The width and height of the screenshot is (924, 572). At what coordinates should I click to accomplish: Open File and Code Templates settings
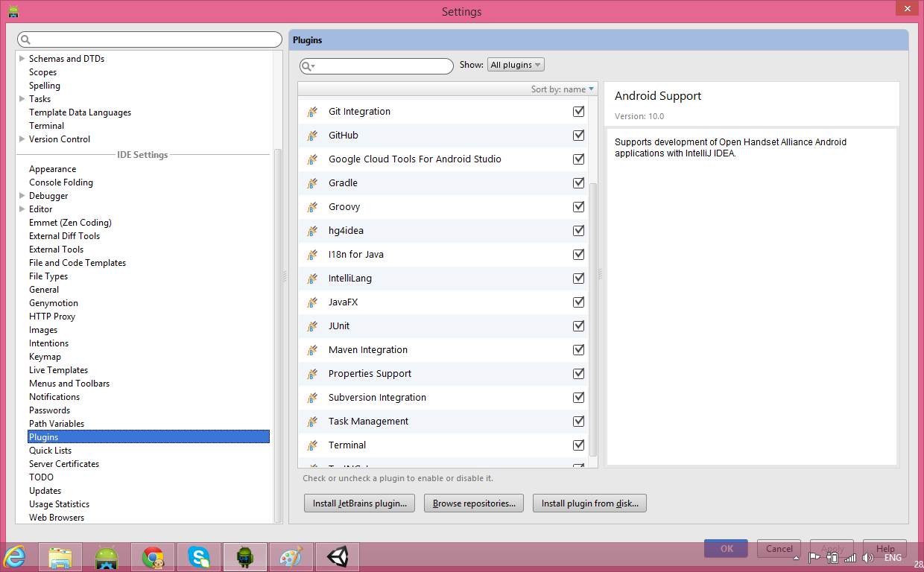[77, 263]
